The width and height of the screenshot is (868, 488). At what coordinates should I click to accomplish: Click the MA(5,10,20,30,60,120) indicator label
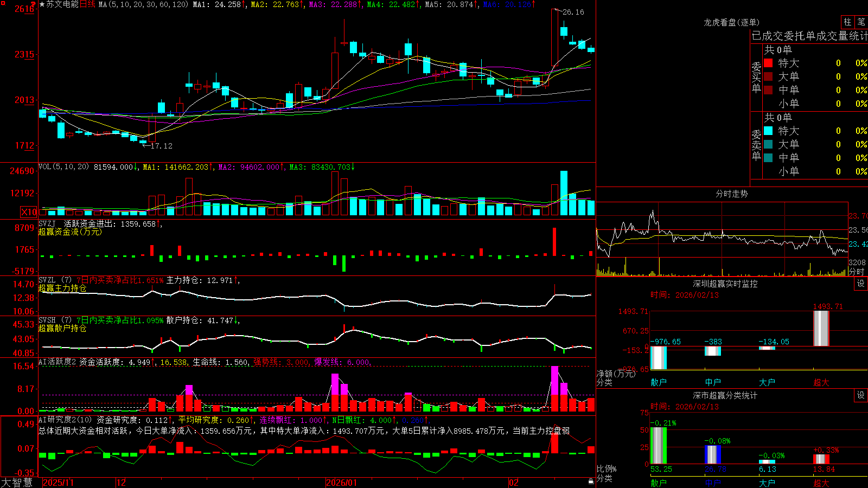(143, 4)
